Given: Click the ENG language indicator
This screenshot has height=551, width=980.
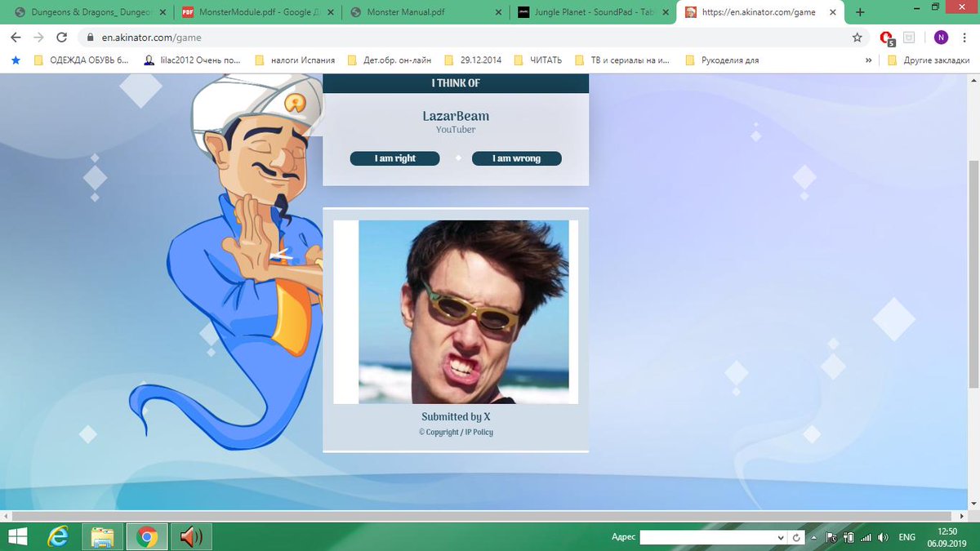Looking at the screenshot, I should pyautogui.click(x=907, y=537).
